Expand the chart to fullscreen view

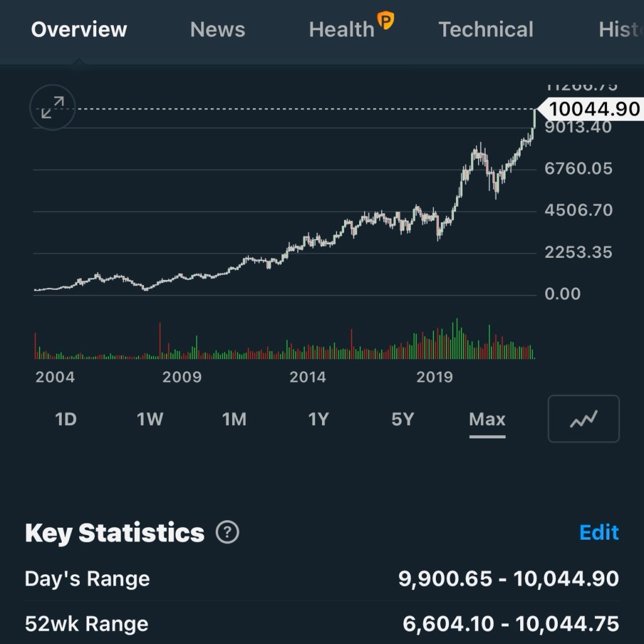53,108
